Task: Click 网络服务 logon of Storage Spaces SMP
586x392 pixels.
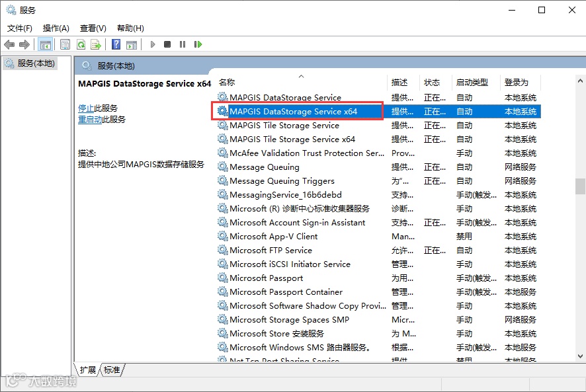Action: (521, 319)
